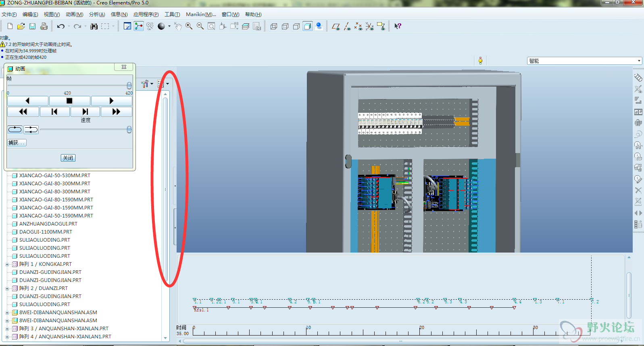Open the undo history dropdown arrow

(69, 26)
